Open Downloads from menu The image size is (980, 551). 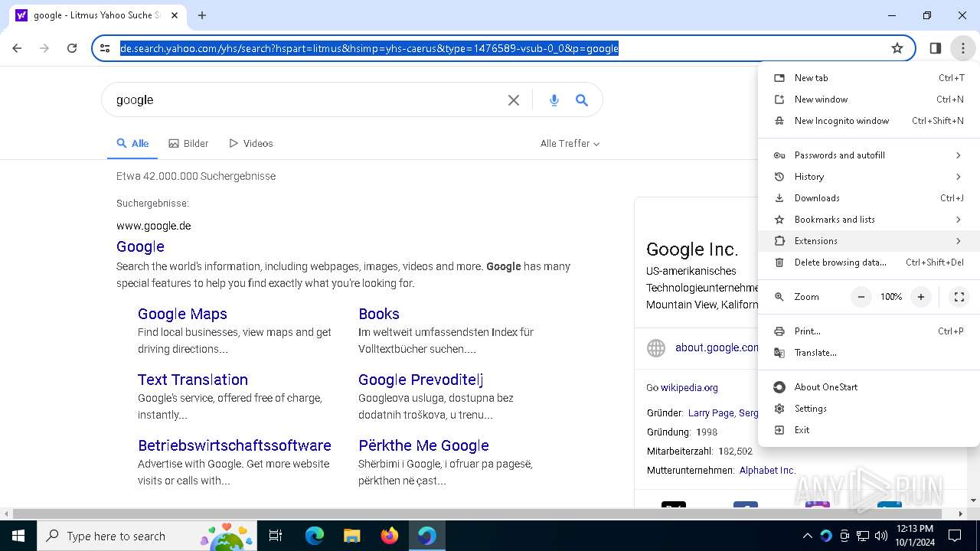coord(868,198)
